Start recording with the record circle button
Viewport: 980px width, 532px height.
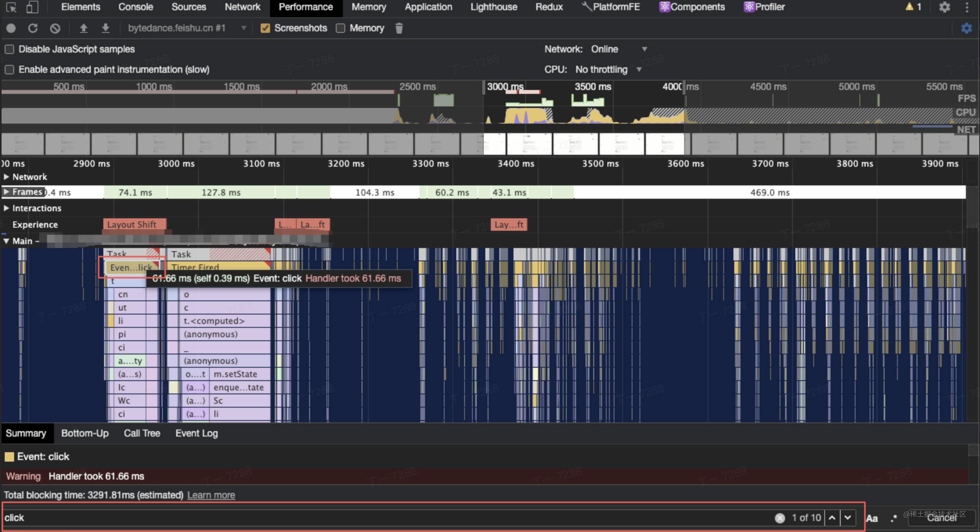11,28
